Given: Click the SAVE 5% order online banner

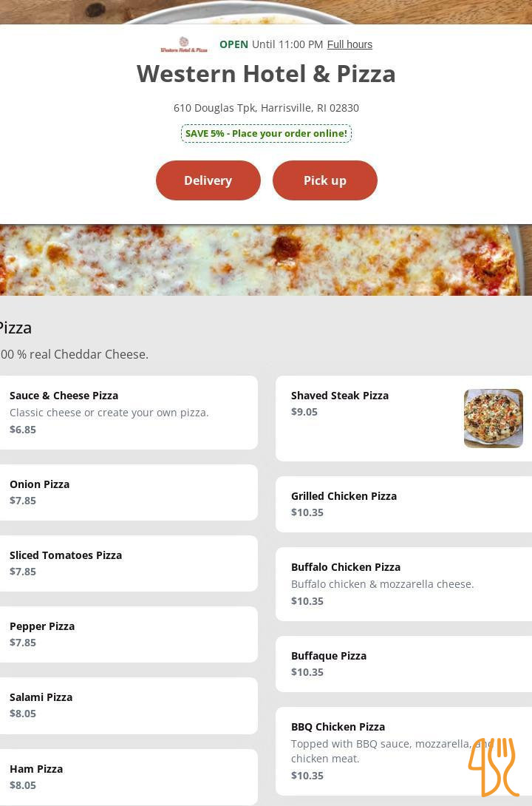Looking at the screenshot, I should [266, 133].
